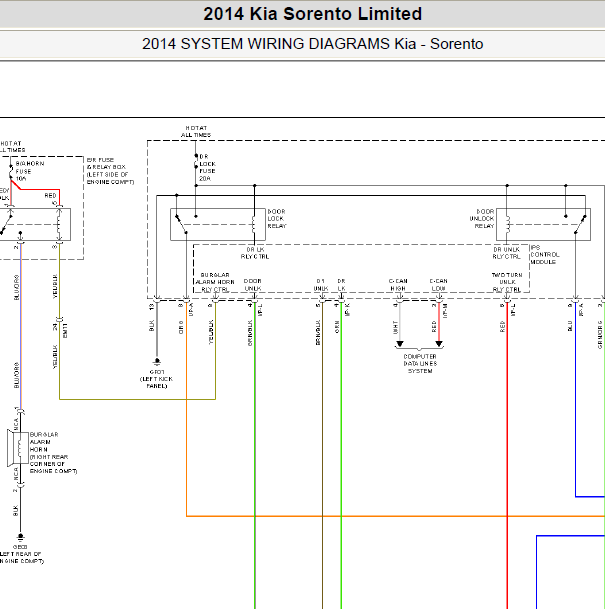Click "RED" label on C-CAN LOW wire

point(434,326)
